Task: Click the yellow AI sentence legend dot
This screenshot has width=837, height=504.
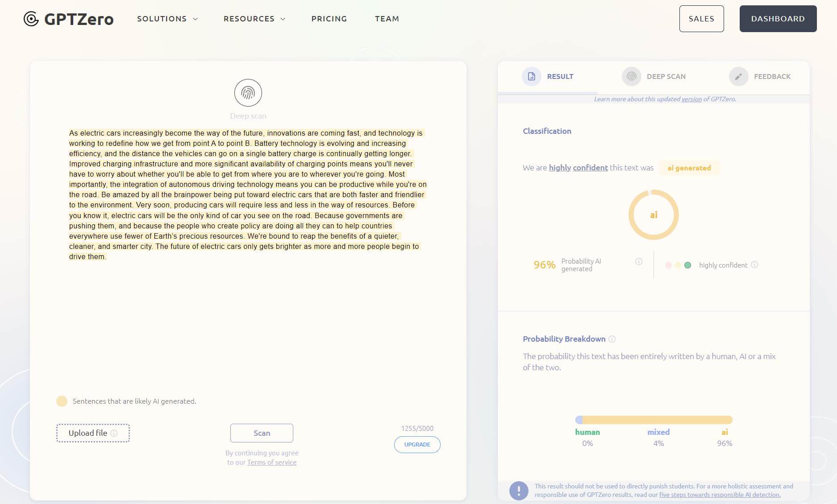Action: [x=62, y=401]
